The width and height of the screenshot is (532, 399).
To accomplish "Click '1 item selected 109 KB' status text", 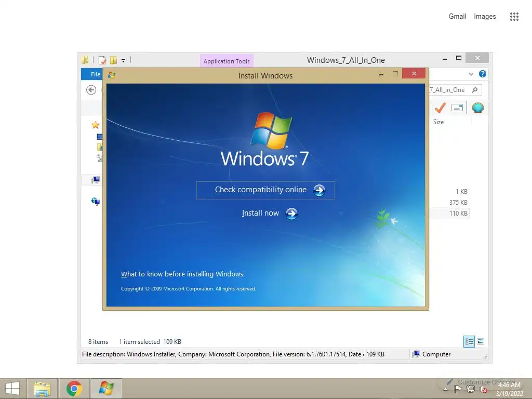I will 150,342.
